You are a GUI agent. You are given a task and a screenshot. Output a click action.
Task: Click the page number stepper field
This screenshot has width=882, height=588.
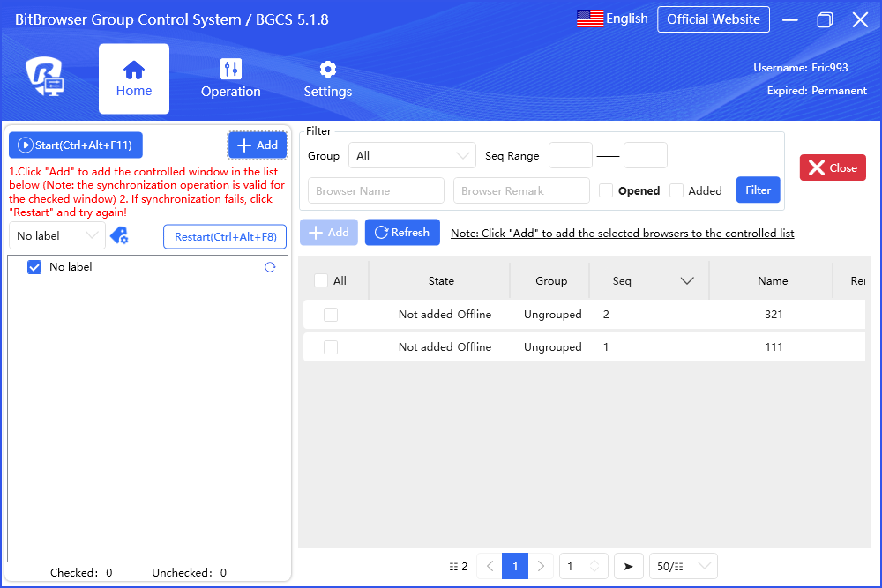point(583,566)
